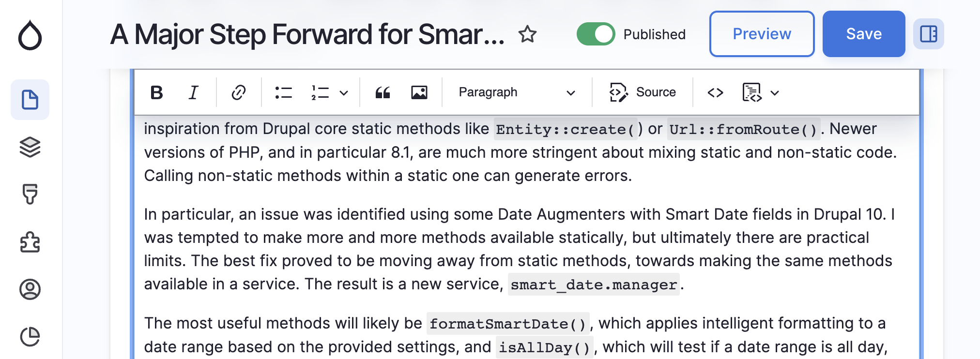Open the Content section in the sidebar
The height and width of the screenshot is (359, 980).
(30, 100)
